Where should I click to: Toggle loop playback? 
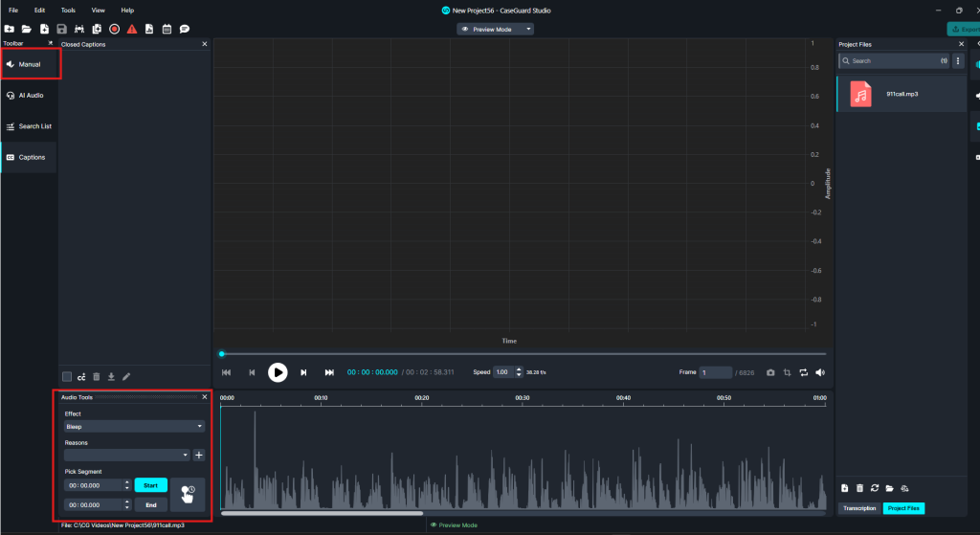[803, 372]
